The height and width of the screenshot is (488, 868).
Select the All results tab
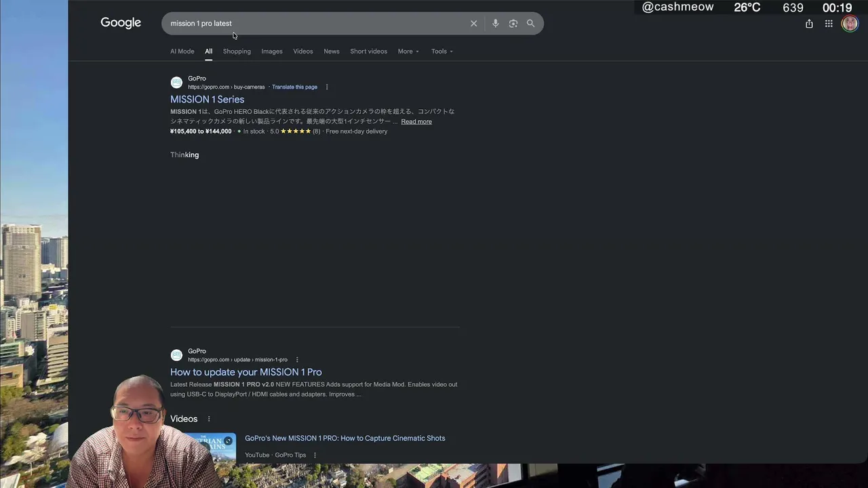209,52
